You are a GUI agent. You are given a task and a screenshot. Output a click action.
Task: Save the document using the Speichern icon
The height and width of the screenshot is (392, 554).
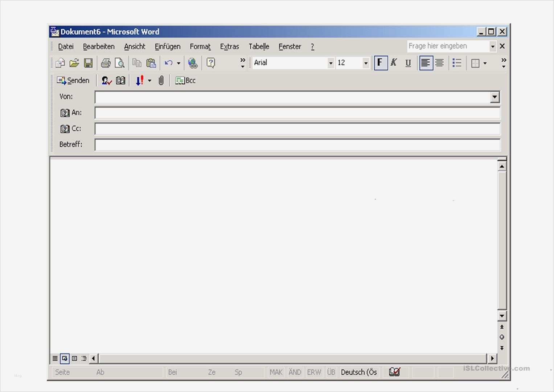pyautogui.click(x=88, y=63)
